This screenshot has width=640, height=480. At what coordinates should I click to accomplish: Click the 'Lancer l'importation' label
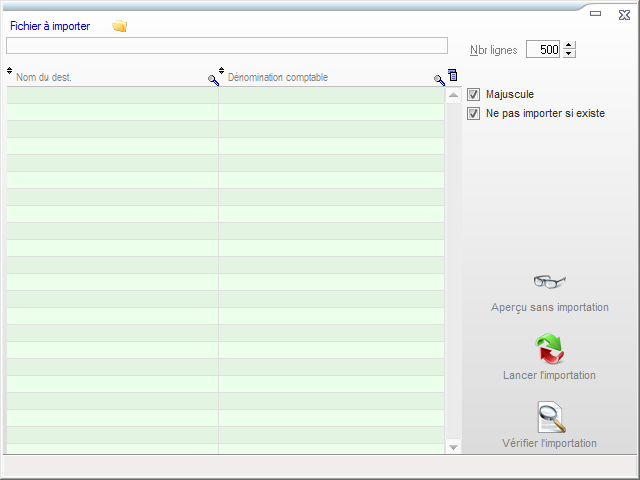549,375
